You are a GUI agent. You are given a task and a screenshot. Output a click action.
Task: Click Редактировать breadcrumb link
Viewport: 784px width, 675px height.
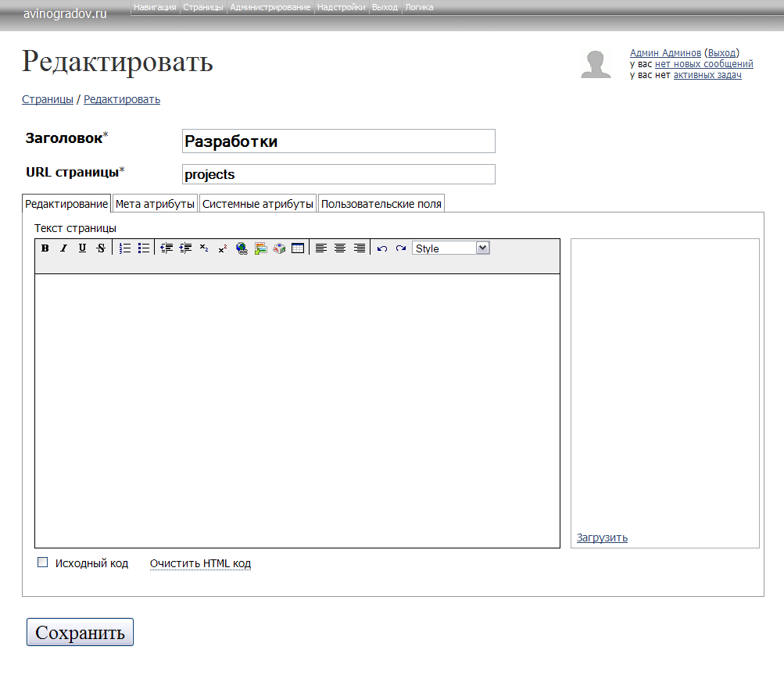tap(122, 99)
